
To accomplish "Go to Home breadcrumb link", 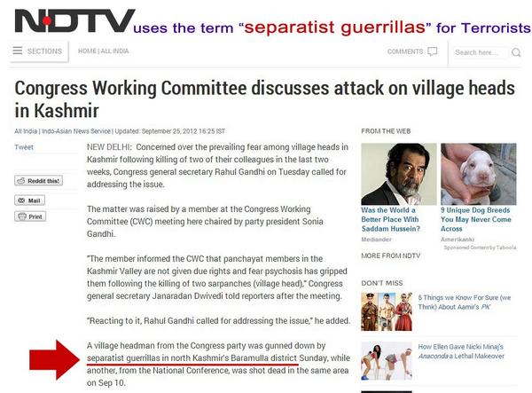I will [x=87, y=51].
